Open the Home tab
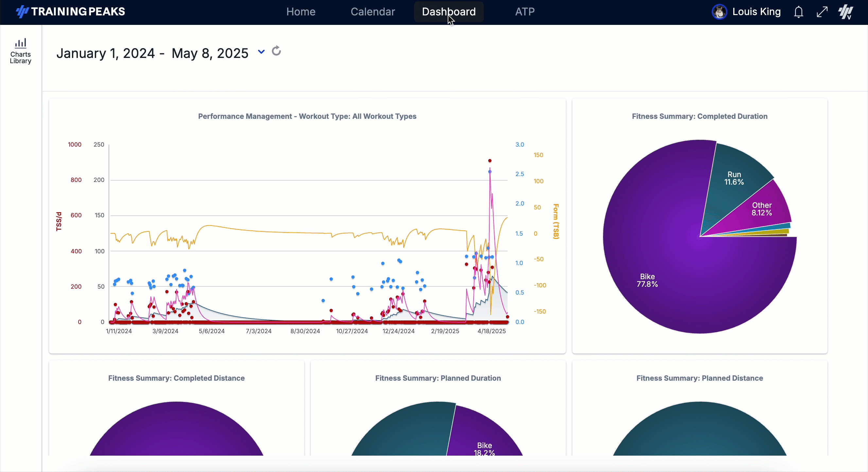 coord(301,12)
